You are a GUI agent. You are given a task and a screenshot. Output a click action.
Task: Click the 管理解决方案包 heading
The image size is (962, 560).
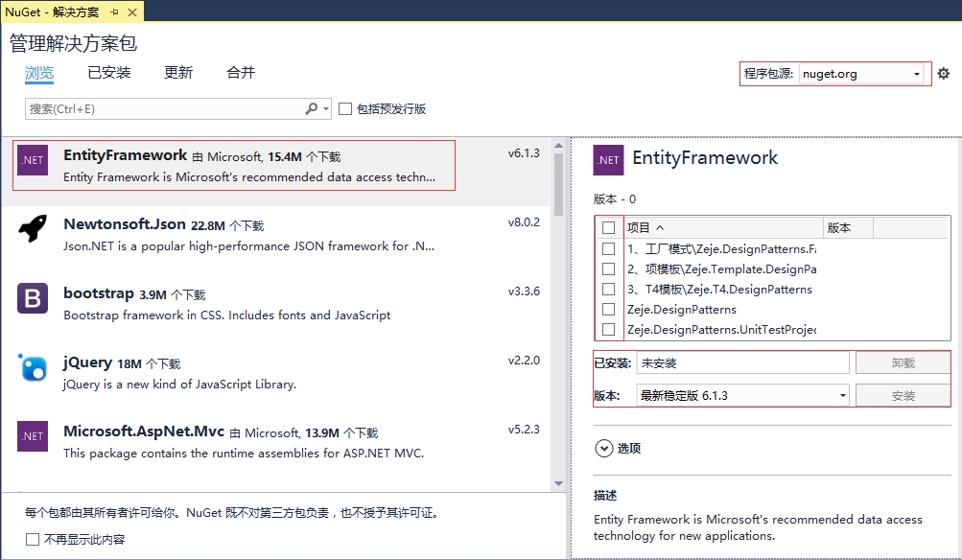click(74, 43)
